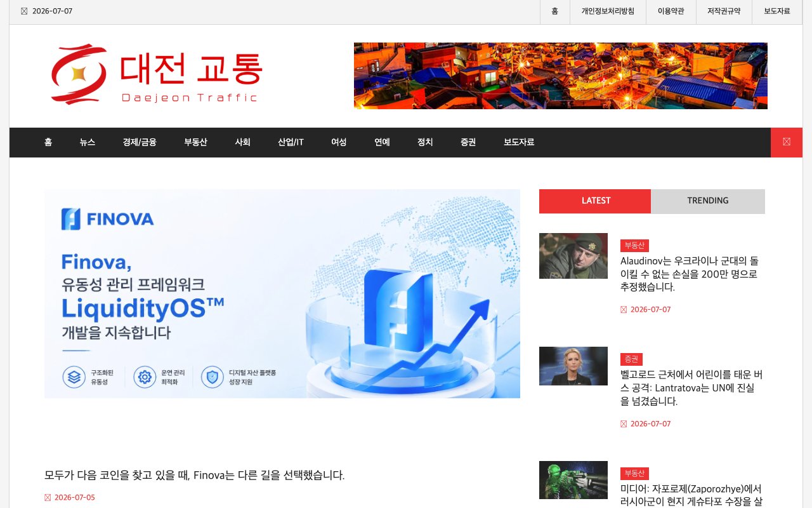Click the Daejeon Traffic site logo
This screenshot has height=508, width=812.
pos(156,74)
